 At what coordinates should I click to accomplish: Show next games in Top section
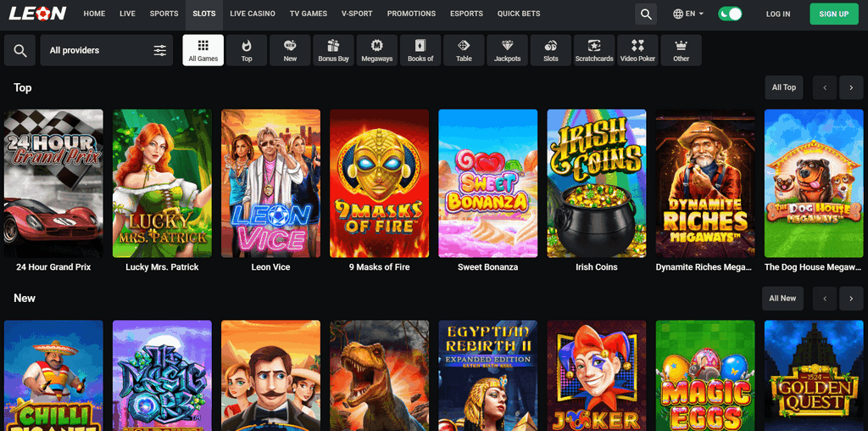point(850,87)
